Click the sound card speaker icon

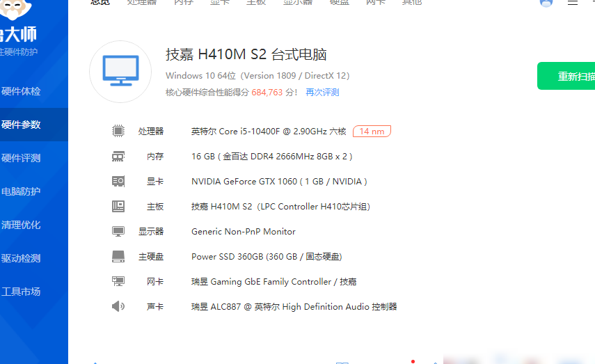[118, 306]
